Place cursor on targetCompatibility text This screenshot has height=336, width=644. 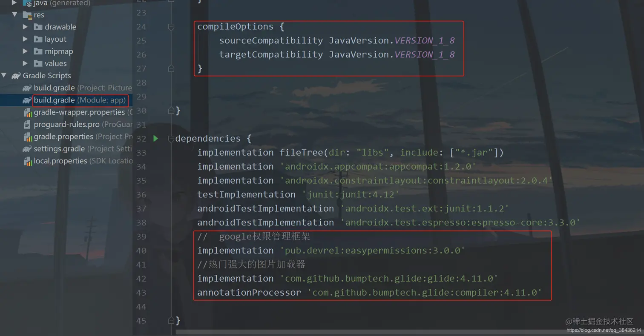click(x=271, y=54)
